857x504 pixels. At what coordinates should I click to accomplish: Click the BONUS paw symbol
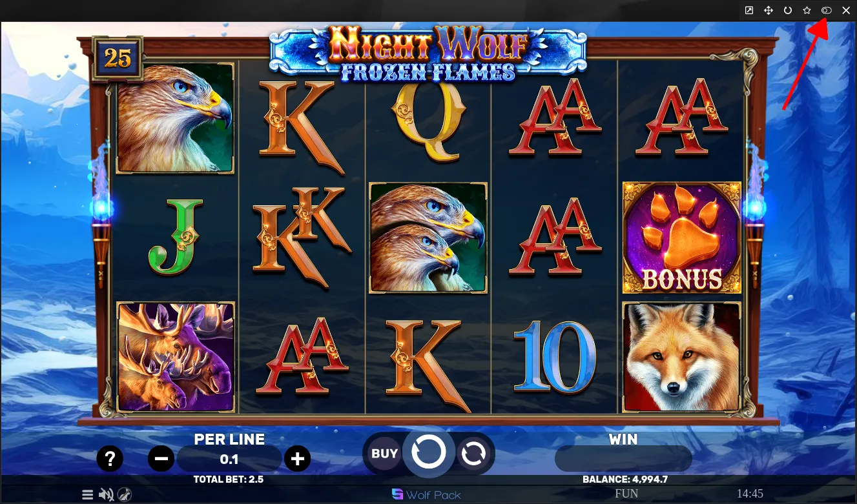point(681,237)
